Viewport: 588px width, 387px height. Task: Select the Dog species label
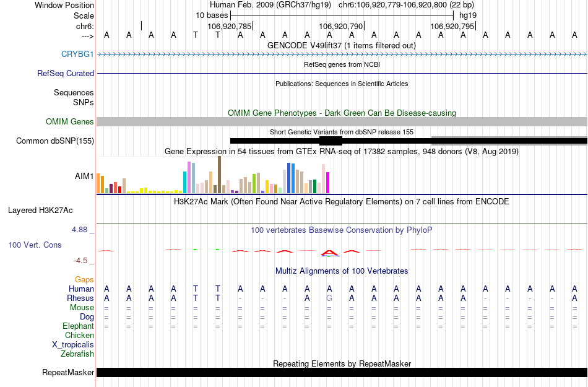[87, 317]
